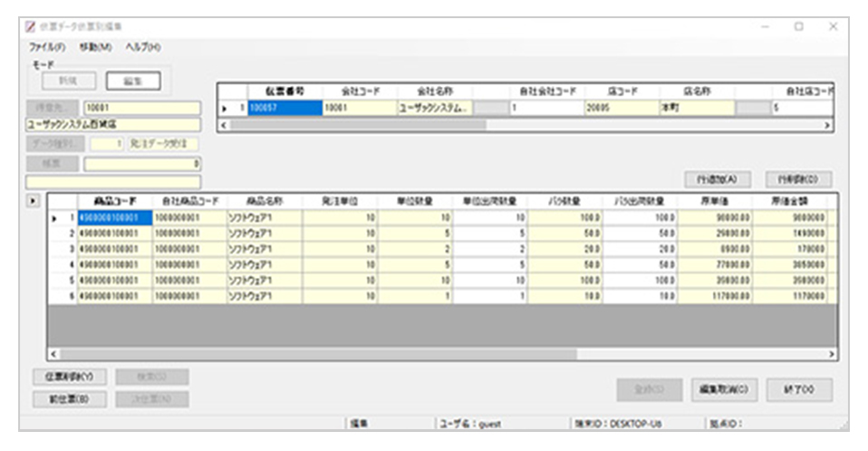The image size is (868, 451).
Task: Click the left scroll arrow of the upper grid
Action: click(224, 124)
